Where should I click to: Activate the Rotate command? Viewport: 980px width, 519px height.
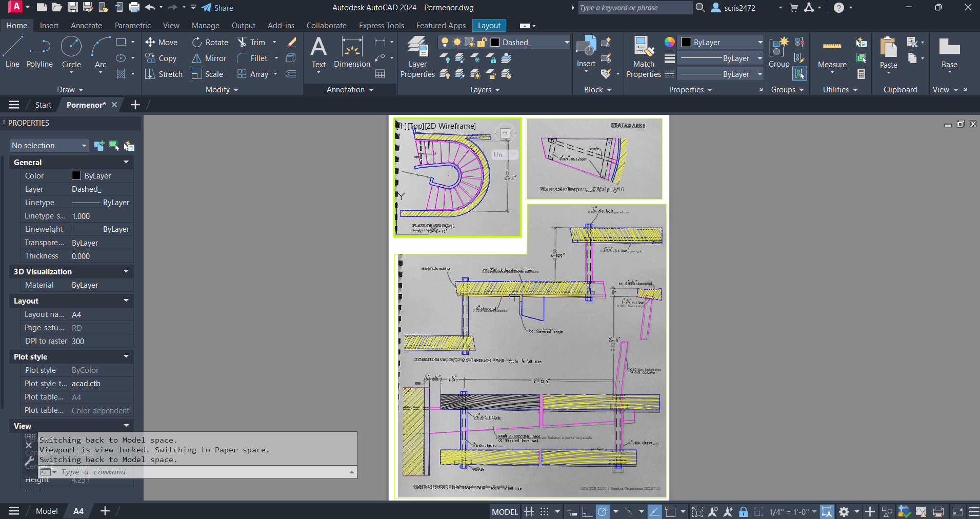click(210, 43)
